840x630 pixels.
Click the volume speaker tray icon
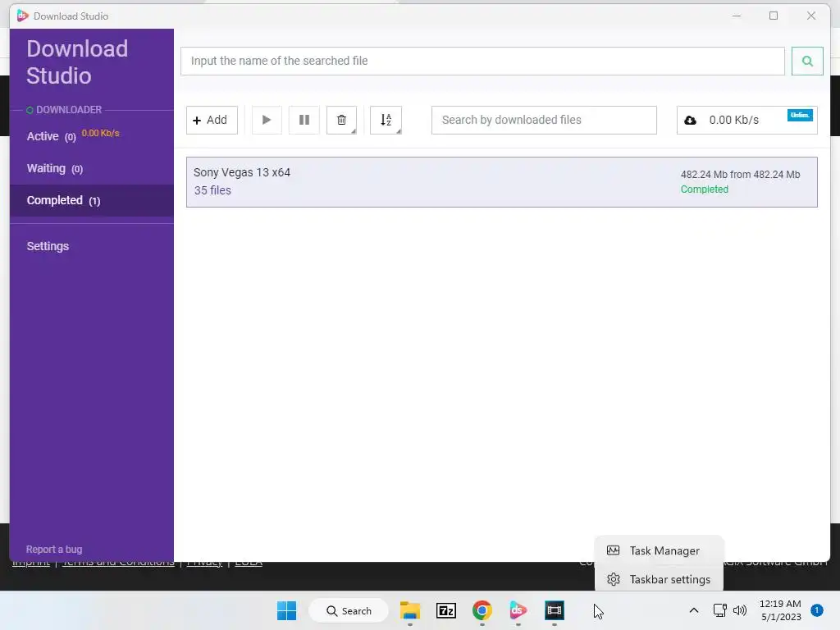point(740,610)
